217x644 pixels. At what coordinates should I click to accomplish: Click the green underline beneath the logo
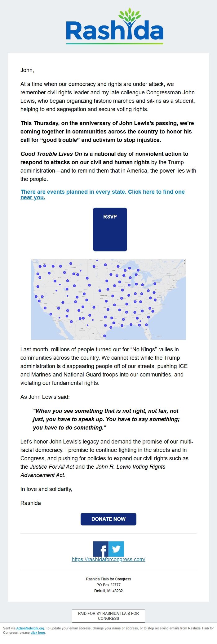pyautogui.click(x=115, y=43)
